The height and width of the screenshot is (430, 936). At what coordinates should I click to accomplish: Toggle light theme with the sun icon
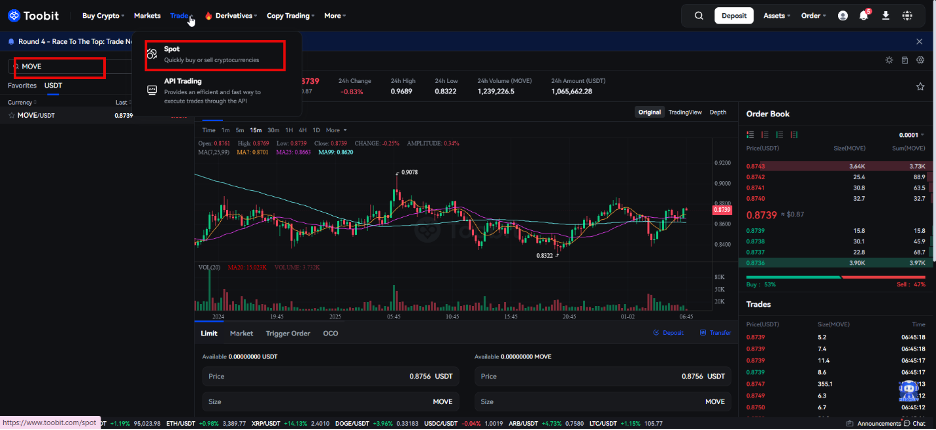point(889,60)
